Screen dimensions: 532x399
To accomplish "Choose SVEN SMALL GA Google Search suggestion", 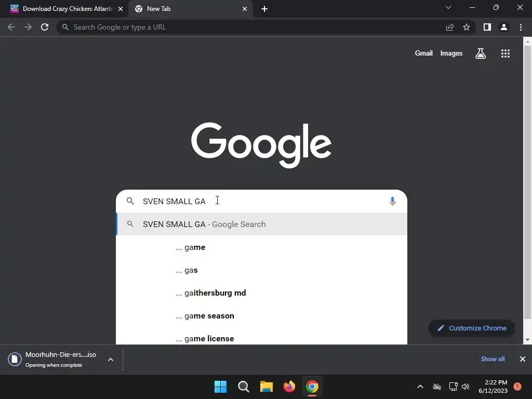I will tap(262, 224).
